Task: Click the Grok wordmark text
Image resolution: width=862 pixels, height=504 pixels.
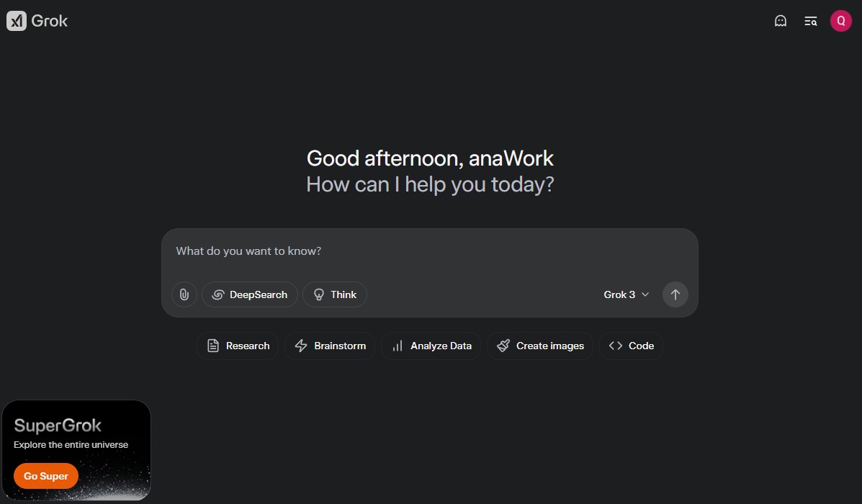Action: point(50,21)
